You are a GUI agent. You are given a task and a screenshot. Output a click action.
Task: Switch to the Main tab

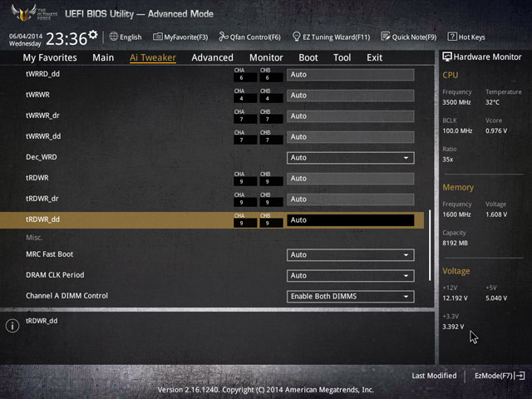103,57
